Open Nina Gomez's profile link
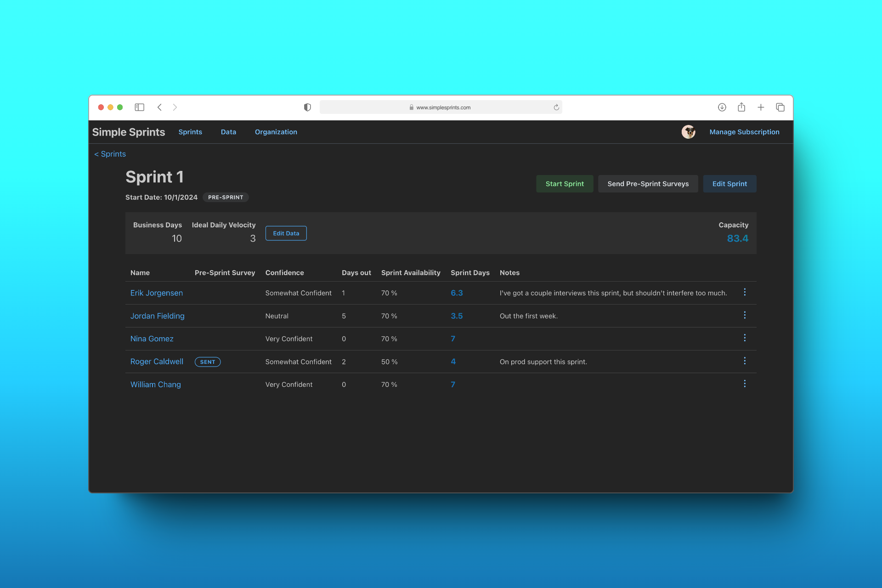The width and height of the screenshot is (882, 588). [x=152, y=339]
